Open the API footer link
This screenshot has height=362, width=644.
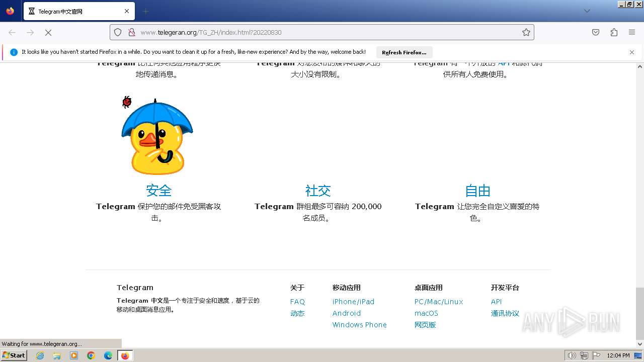pyautogui.click(x=496, y=302)
